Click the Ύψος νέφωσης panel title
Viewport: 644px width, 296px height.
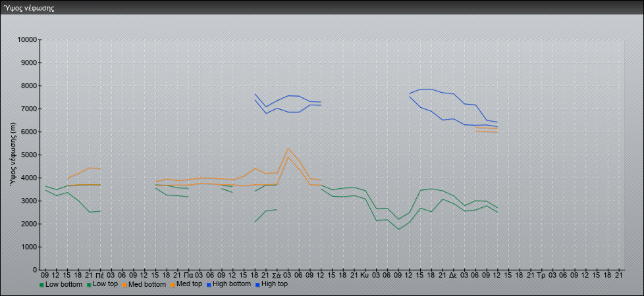tap(29, 8)
